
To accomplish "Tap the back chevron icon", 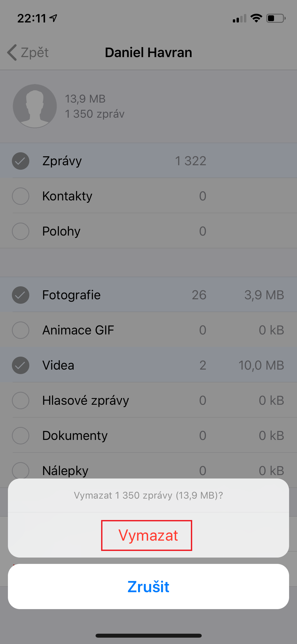I will [12, 52].
